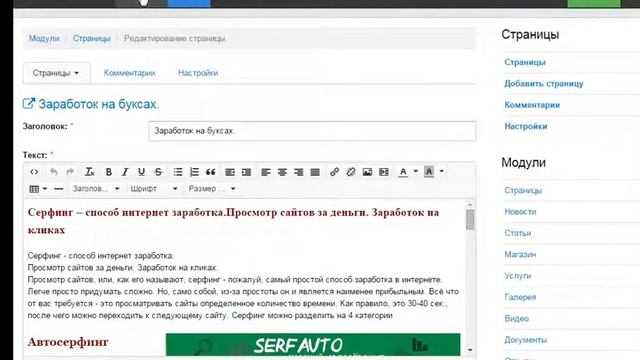This screenshot has height=360, width=640.
Task: Open the background color dropdown arrow
Action: click(x=442, y=171)
